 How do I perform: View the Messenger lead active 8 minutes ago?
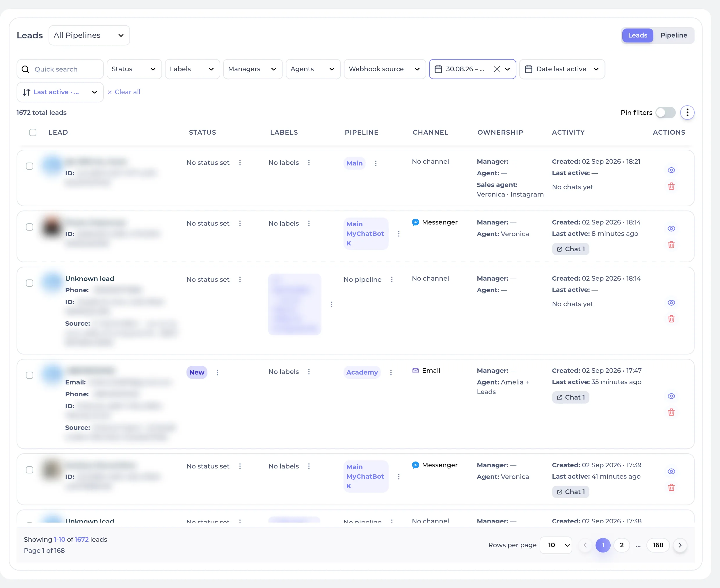671,229
